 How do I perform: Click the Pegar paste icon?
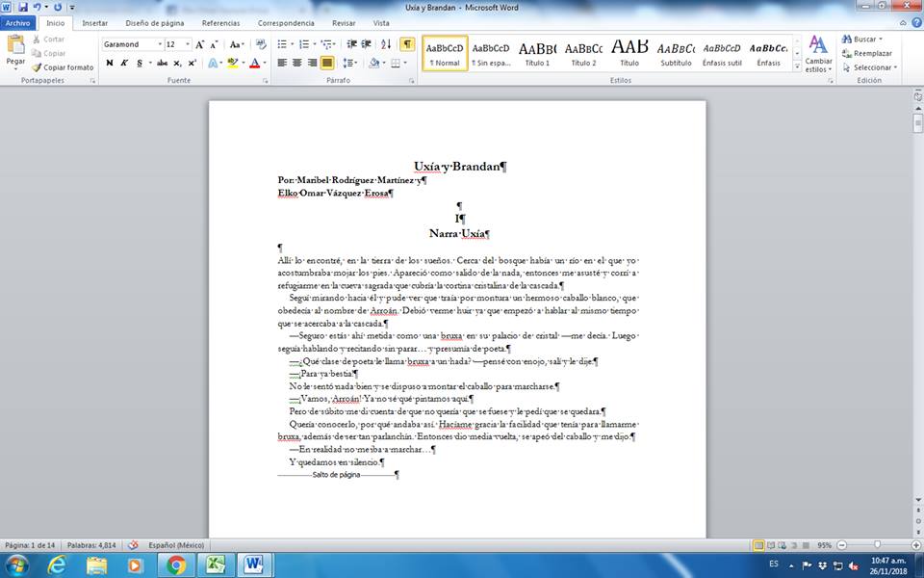pos(15,46)
